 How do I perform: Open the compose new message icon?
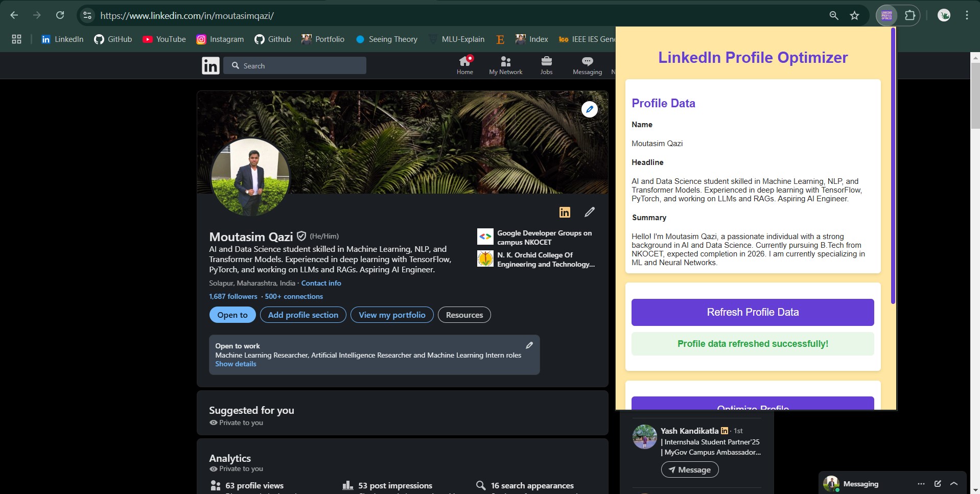click(938, 483)
